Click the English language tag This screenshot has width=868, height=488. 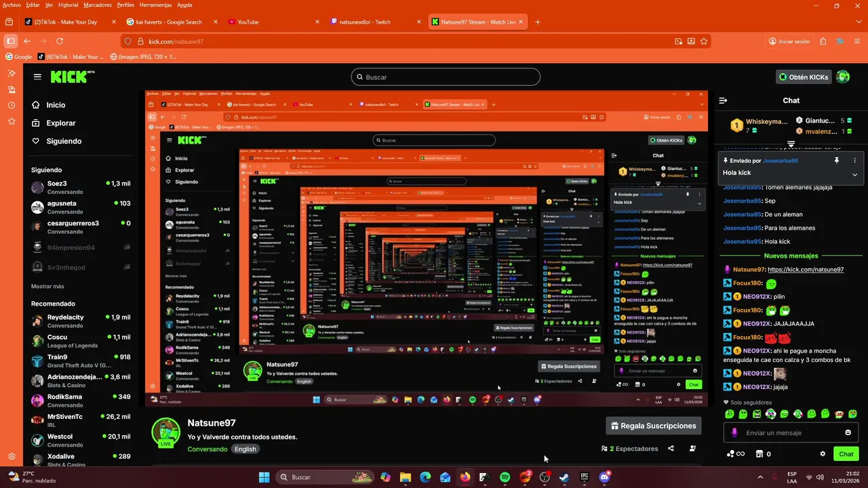pyautogui.click(x=245, y=449)
